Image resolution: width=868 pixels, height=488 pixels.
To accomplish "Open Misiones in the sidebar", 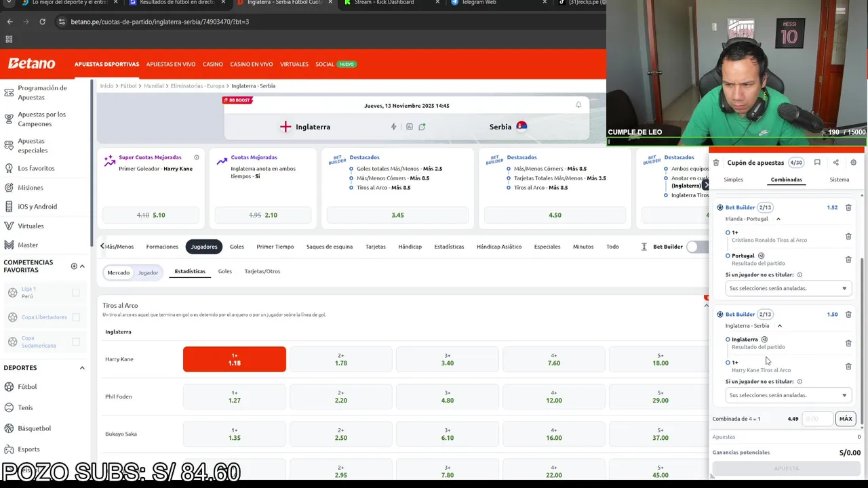I will (x=31, y=187).
